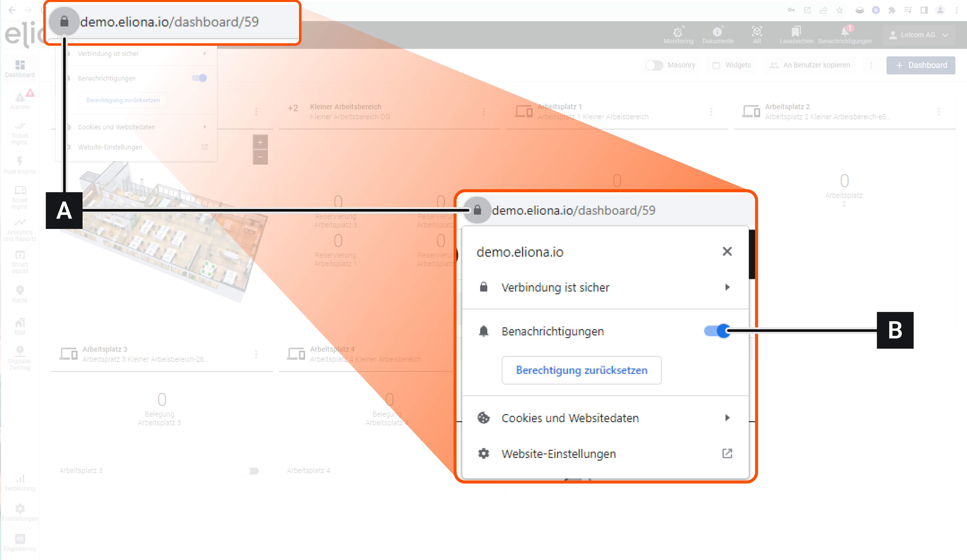Select Dashboard in the left sidebar
Image resolution: width=967 pixels, height=560 pixels.
point(20,68)
